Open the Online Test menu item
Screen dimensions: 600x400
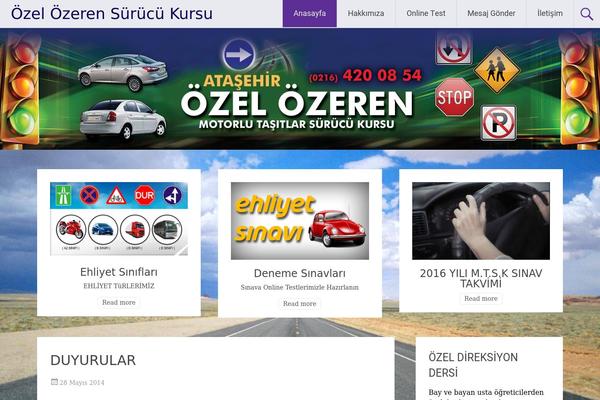426,13
